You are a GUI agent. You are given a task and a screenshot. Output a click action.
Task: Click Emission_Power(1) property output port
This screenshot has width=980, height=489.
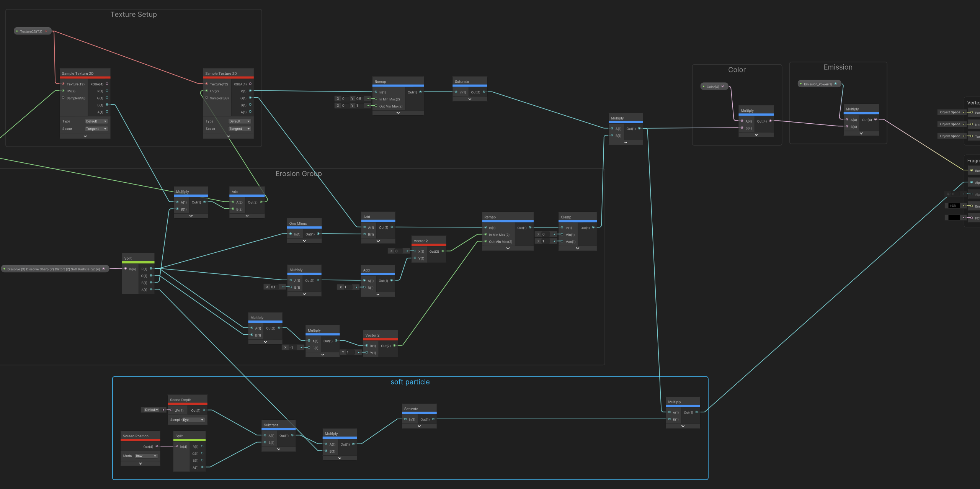click(836, 84)
